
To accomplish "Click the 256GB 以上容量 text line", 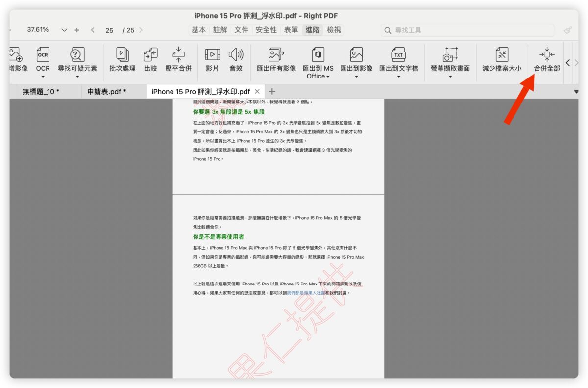I will click(x=211, y=266).
